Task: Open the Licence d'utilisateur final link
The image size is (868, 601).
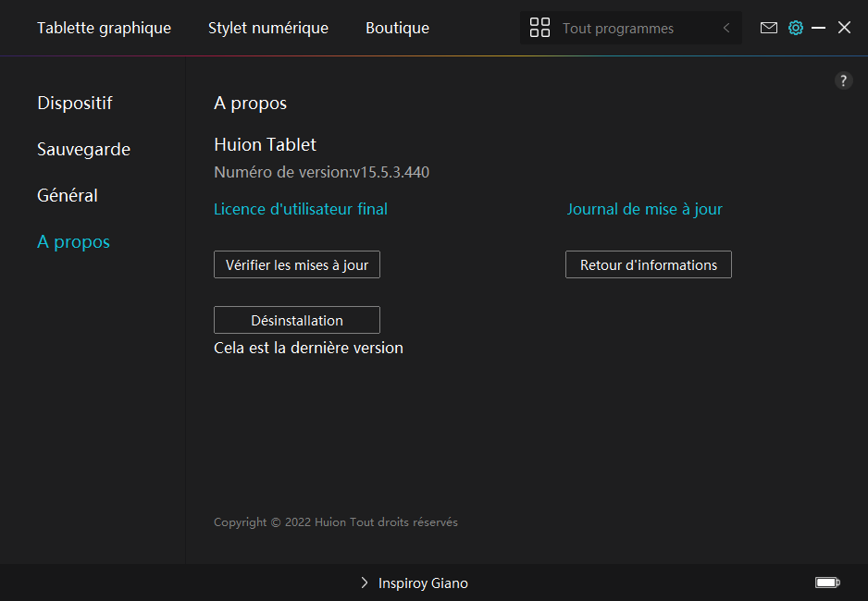Action: pos(301,209)
